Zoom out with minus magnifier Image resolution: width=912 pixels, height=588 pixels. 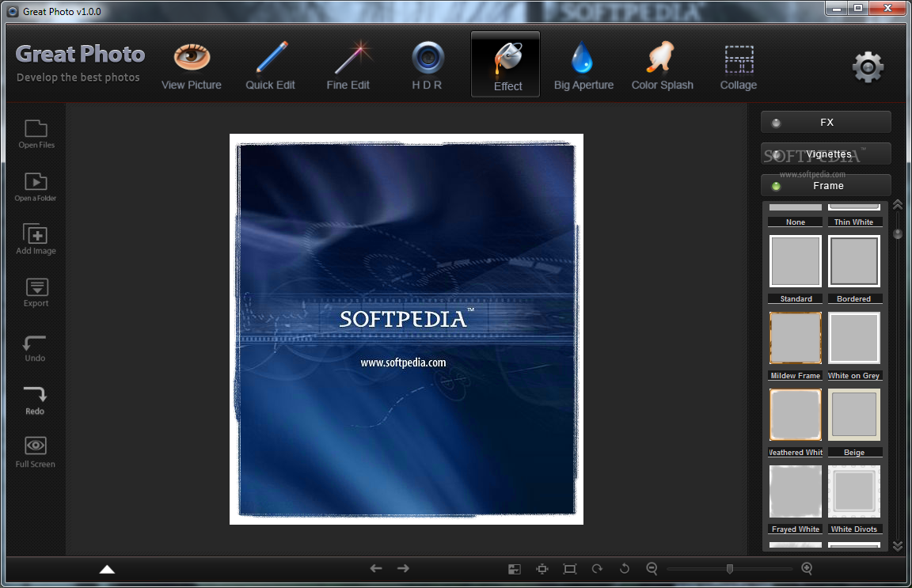click(x=652, y=569)
